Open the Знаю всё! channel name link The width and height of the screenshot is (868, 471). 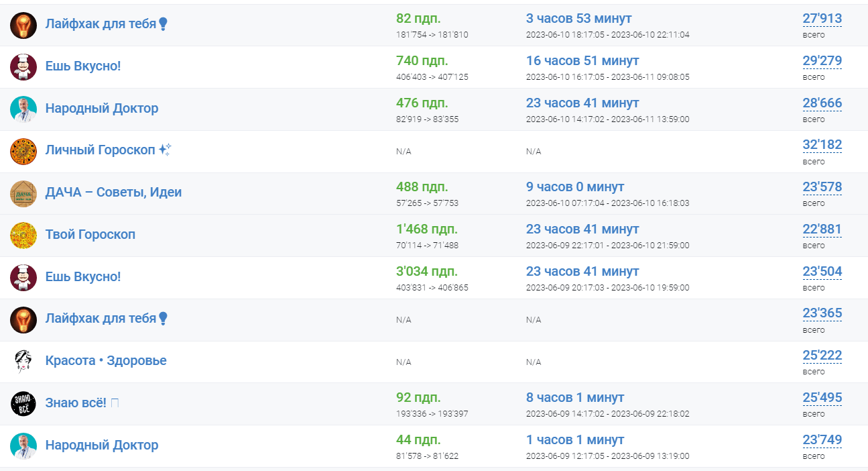click(x=76, y=403)
